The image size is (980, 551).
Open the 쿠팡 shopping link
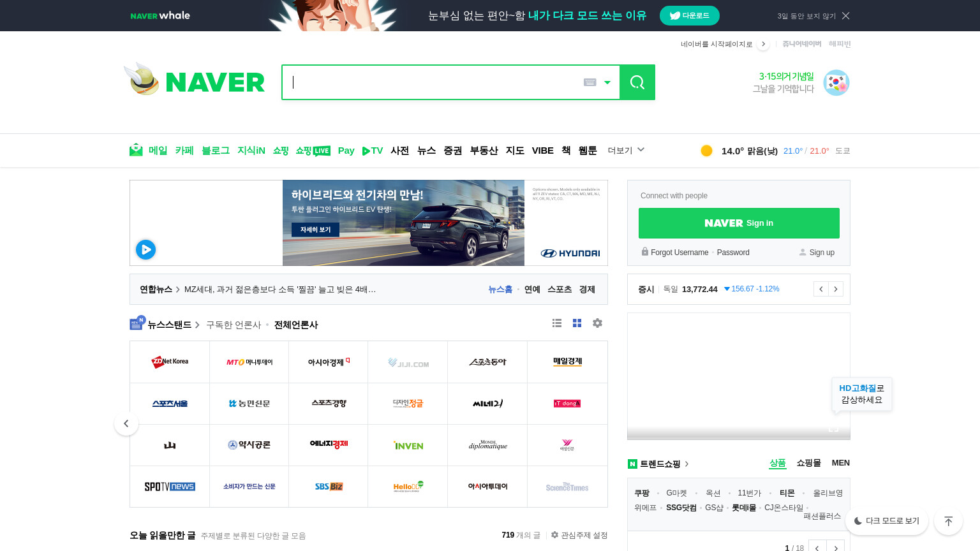point(642,493)
